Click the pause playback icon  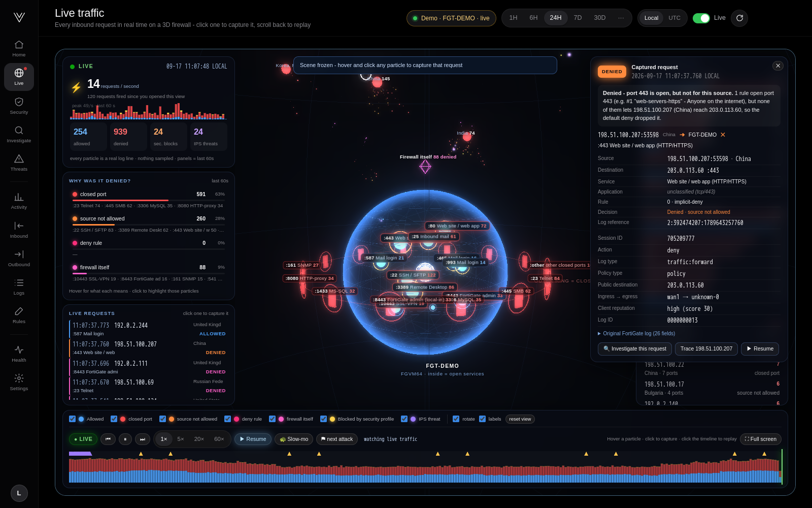click(x=125, y=439)
